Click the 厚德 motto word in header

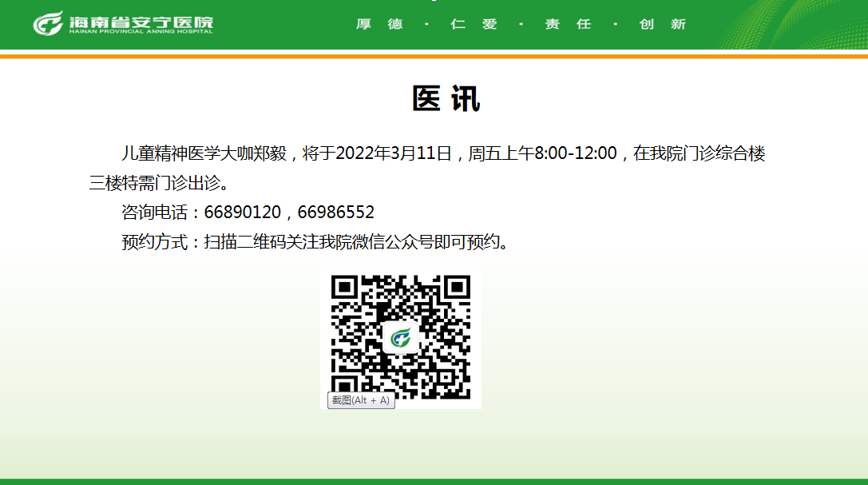[379, 24]
